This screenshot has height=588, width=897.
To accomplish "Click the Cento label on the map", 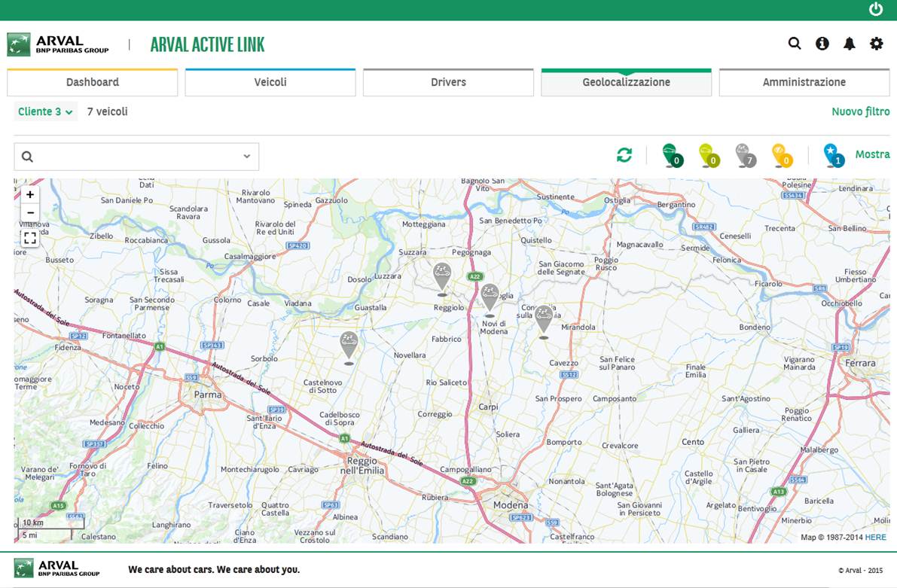I will 693,442.
